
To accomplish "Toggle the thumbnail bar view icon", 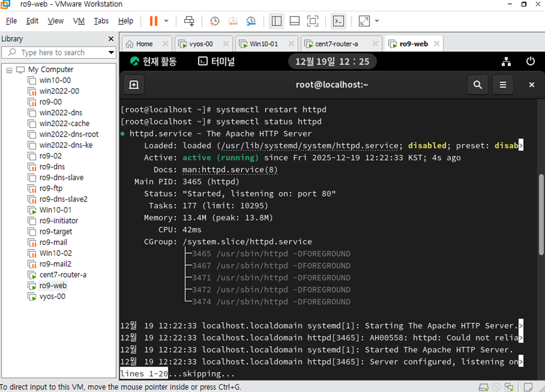I will [x=295, y=21].
